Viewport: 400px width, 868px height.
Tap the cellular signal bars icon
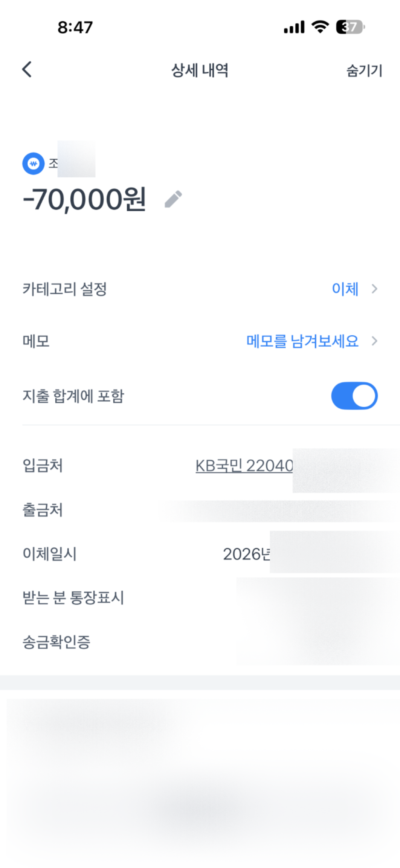click(294, 27)
